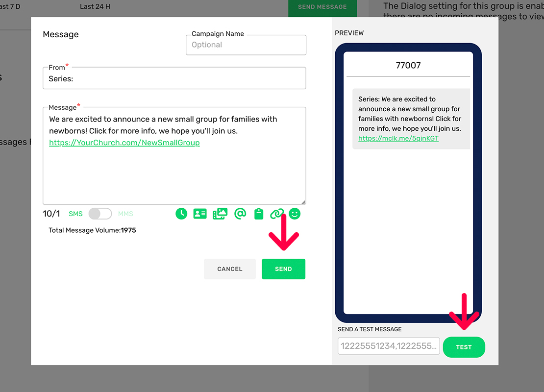This screenshot has height=392, width=544.
Task: Click the clock schedule message icon
Action: (181, 214)
